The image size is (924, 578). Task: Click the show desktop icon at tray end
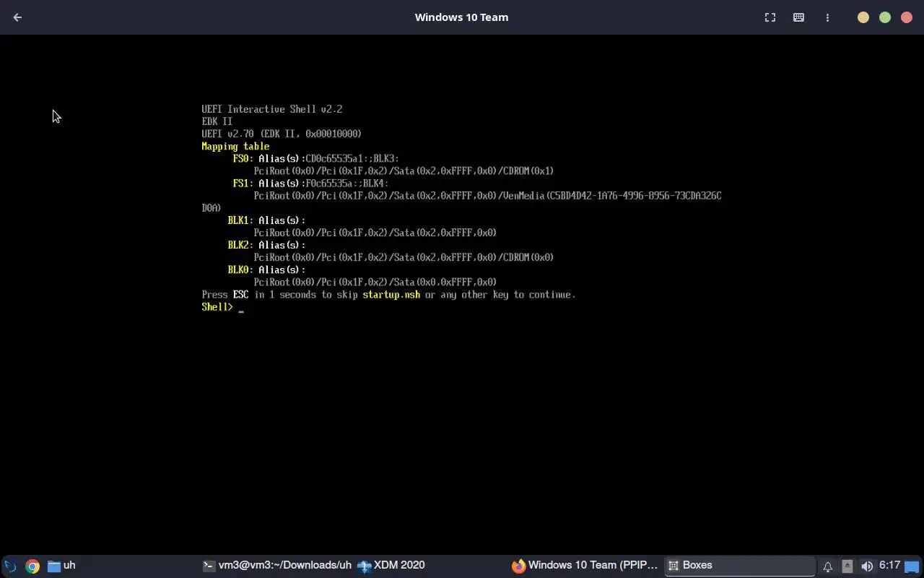point(912,566)
